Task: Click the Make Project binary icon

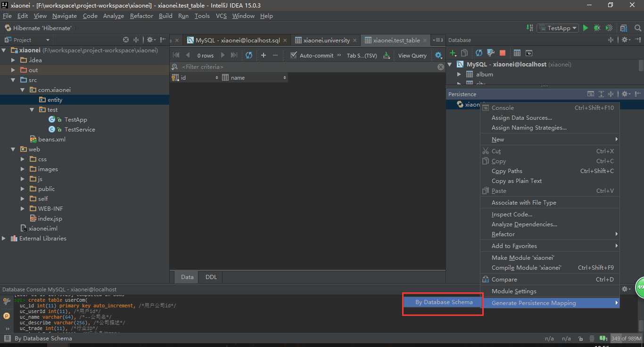Action: point(529,28)
